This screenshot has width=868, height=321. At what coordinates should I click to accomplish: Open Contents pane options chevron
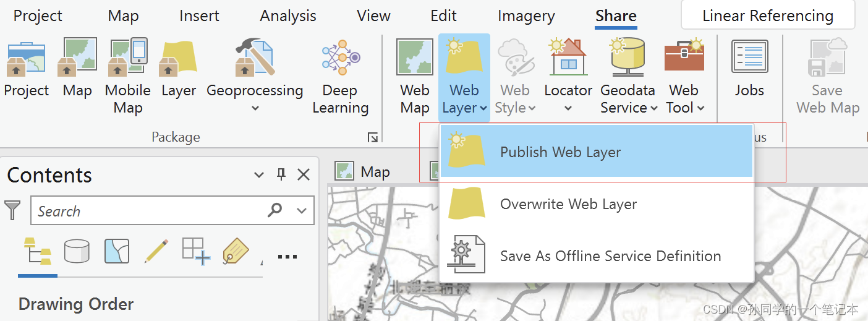tap(260, 176)
